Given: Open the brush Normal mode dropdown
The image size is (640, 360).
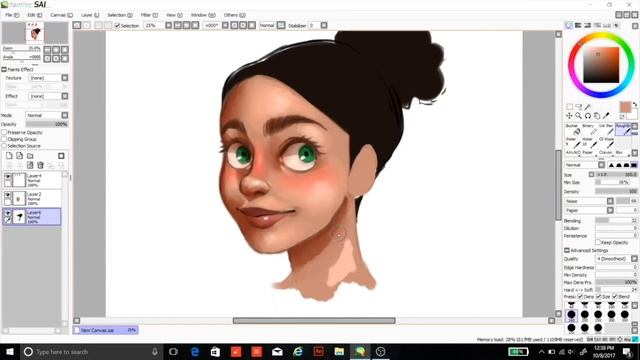Looking at the screenshot, I should click(584, 165).
